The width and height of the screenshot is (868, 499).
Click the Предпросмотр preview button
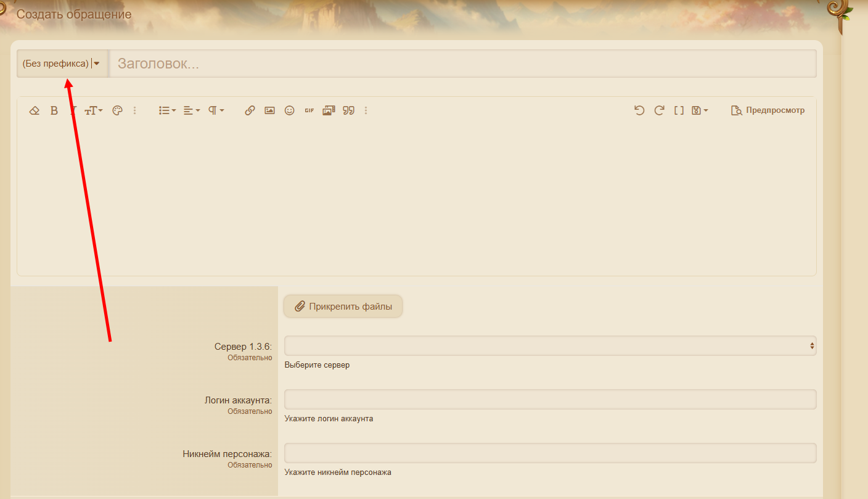point(768,110)
